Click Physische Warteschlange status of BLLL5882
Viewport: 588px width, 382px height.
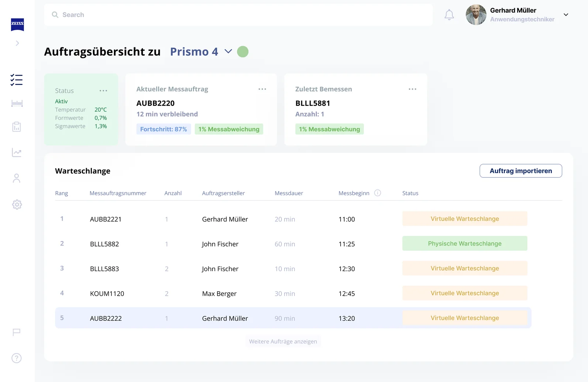(x=465, y=244)
